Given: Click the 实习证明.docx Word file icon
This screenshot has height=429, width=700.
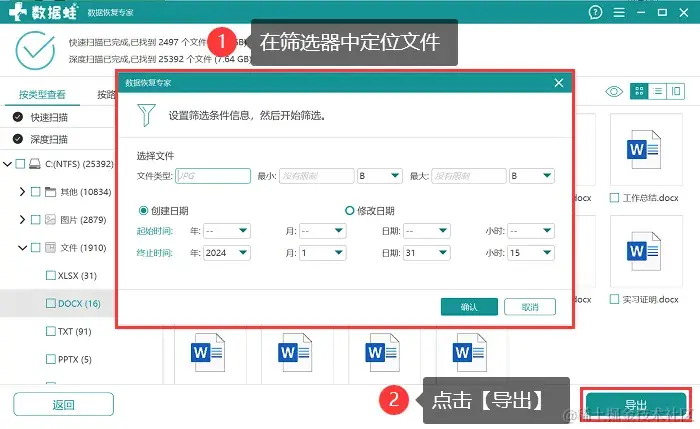Looking at the screenshot, I should pos(644,251).
